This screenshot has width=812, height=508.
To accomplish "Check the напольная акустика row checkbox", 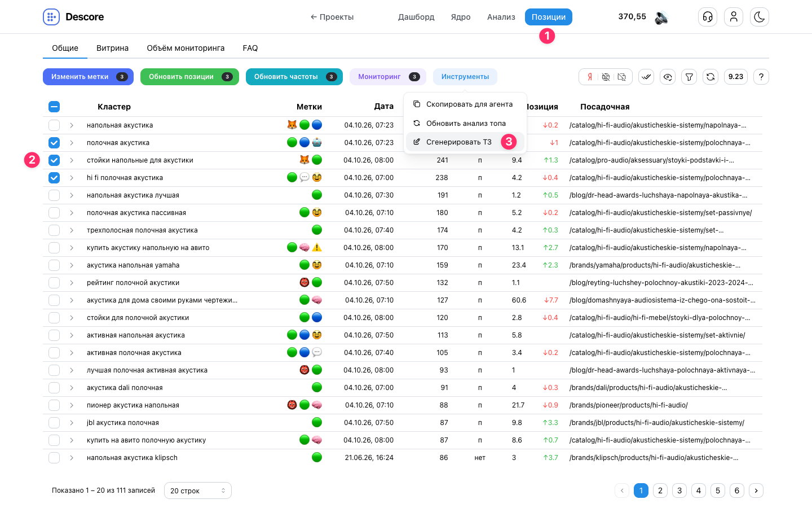I will click(x=54, y=125).
